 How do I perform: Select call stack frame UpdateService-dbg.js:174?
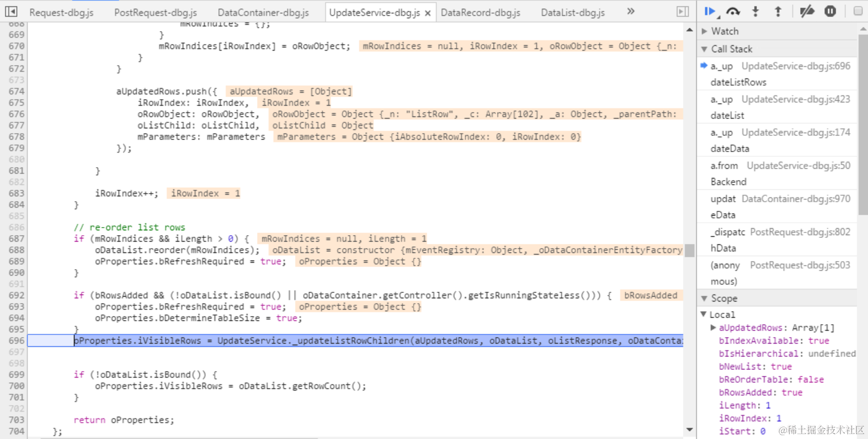(776, 140)
